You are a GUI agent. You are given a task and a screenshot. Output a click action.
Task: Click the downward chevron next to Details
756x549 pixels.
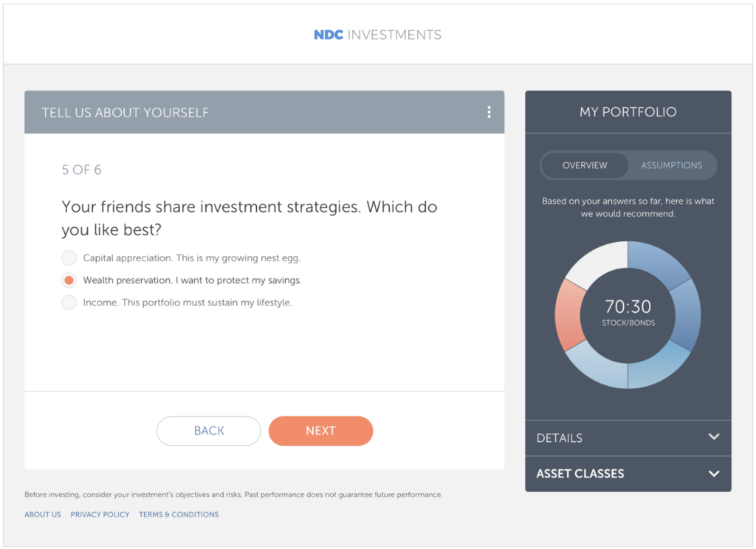(x=713, y=438)
